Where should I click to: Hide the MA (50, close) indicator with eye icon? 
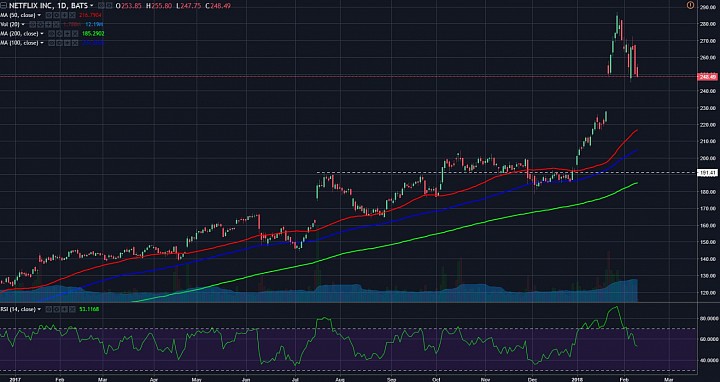pyautogui.click(x=49, y=15)
